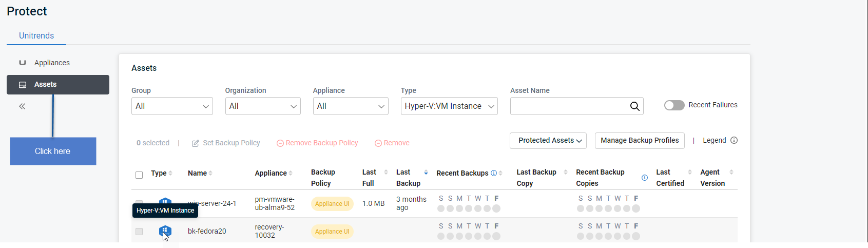
Task: Open the Legend link
Action: (715, 141)
